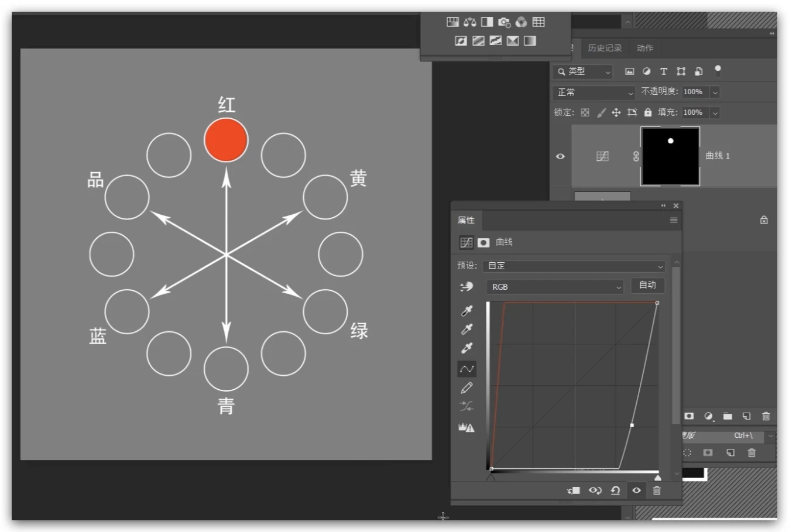Hide the 曲线 1 layer
This screenshot has width=789, height=532.
pos(560,156)
